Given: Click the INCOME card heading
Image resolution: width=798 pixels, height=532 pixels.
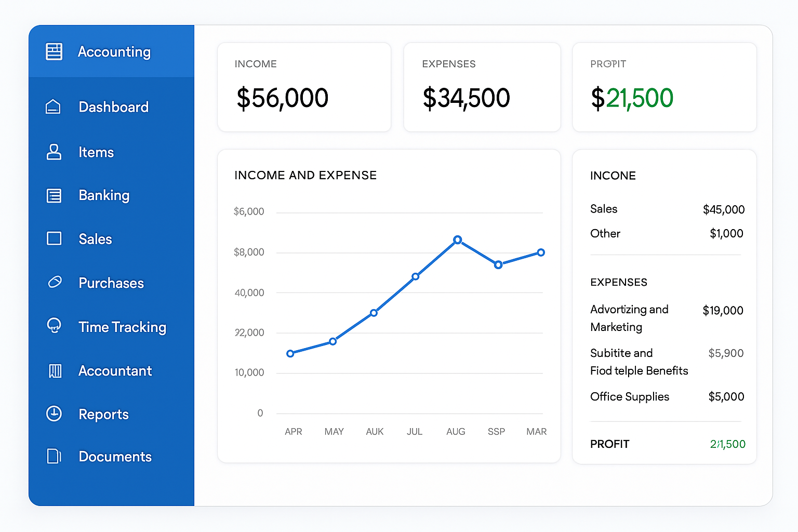Looking at the screenshot, I should click(256, 64).
